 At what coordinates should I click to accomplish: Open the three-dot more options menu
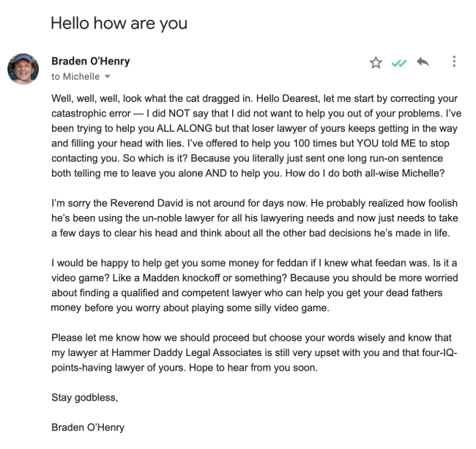(455, 63)
